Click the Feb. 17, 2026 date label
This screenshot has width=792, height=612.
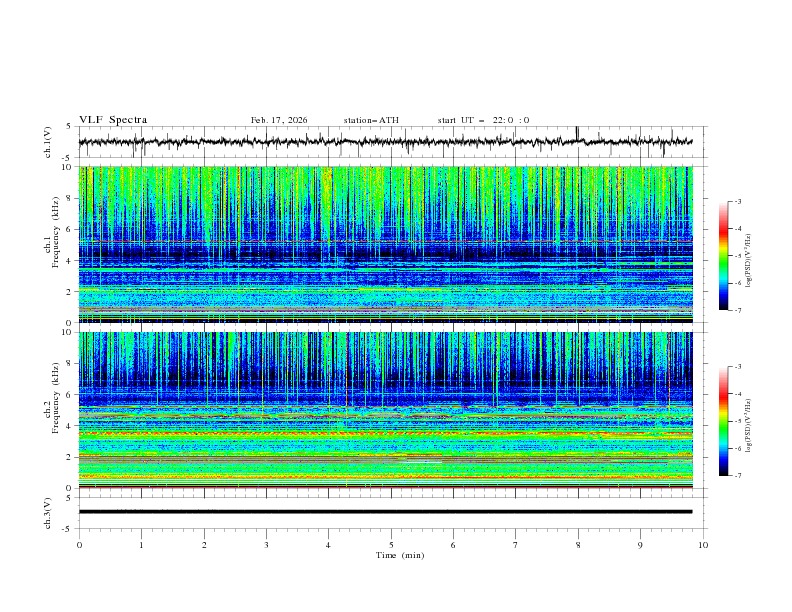[x=279, y=120]
